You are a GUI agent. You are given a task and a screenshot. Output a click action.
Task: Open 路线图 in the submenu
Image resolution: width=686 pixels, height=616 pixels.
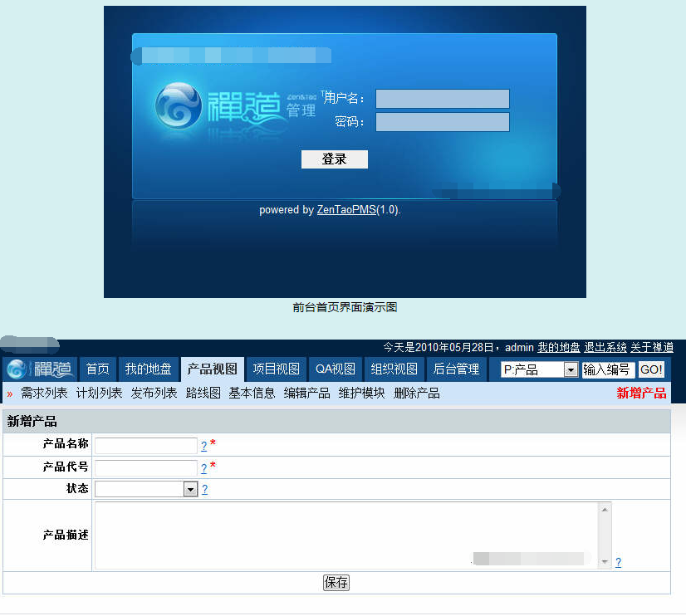click(x=203, y=393)
